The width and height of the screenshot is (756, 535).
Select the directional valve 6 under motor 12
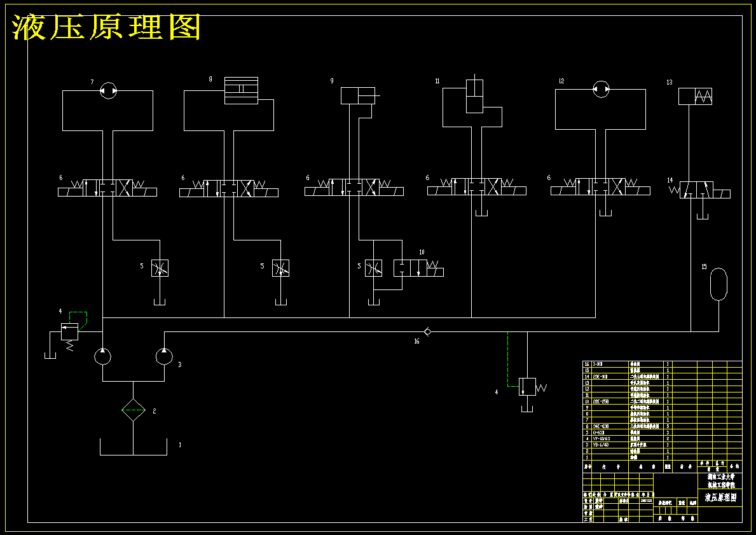click(x=600, y=186)
